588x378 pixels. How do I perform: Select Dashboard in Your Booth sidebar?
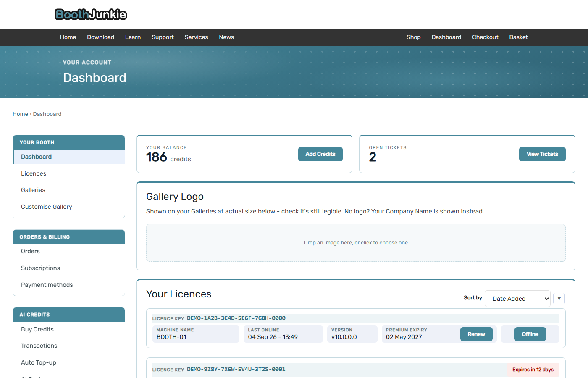(69, 157)
